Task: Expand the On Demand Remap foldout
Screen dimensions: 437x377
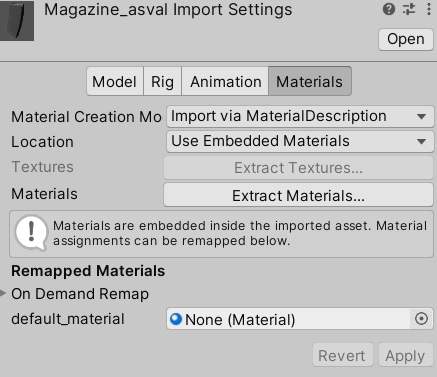Action: click(x=3, y=294)
